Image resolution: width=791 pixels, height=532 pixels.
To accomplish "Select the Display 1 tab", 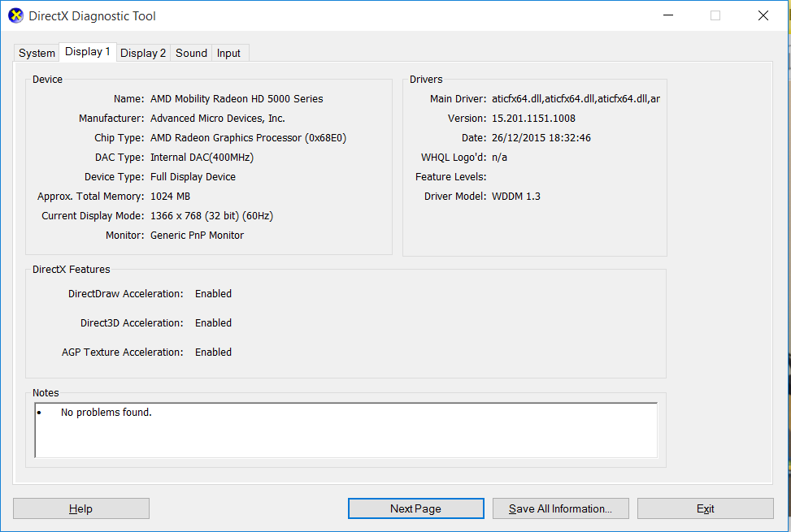I will 88,52.
